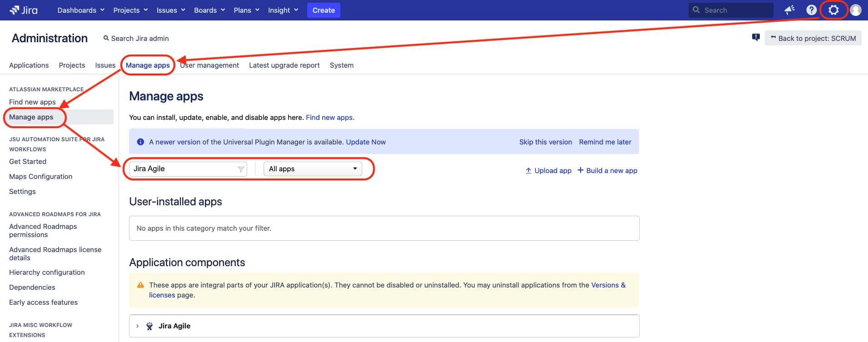Open the Dashboards dropdown menu
The height and width of the screenshot is (342, 868).
pyautogui.click(x=81, y=10)
